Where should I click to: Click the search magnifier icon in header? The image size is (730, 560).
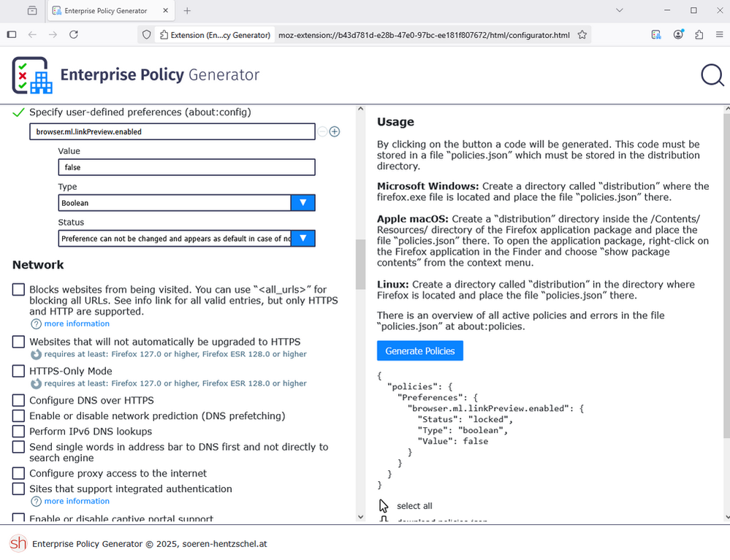[x=712, y=75]
